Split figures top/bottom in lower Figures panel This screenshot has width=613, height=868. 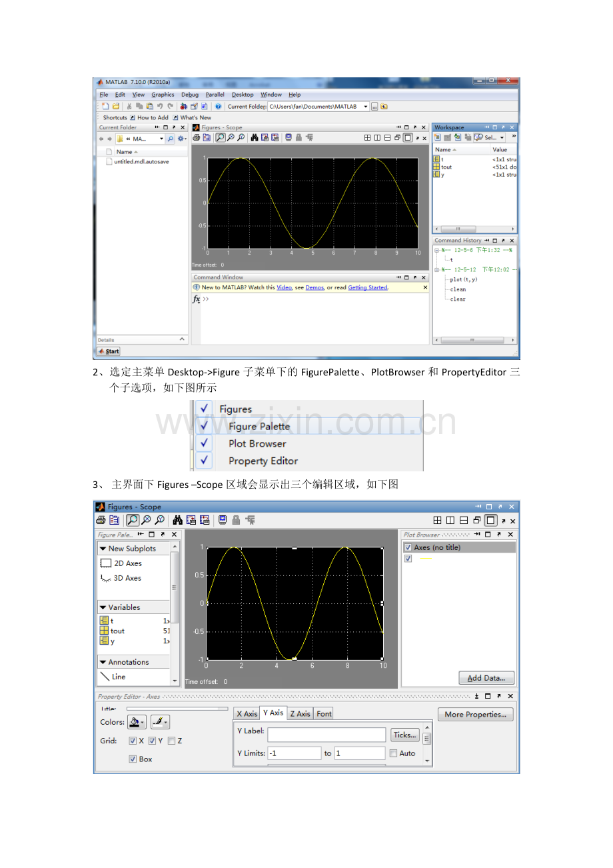pos(464,521)
